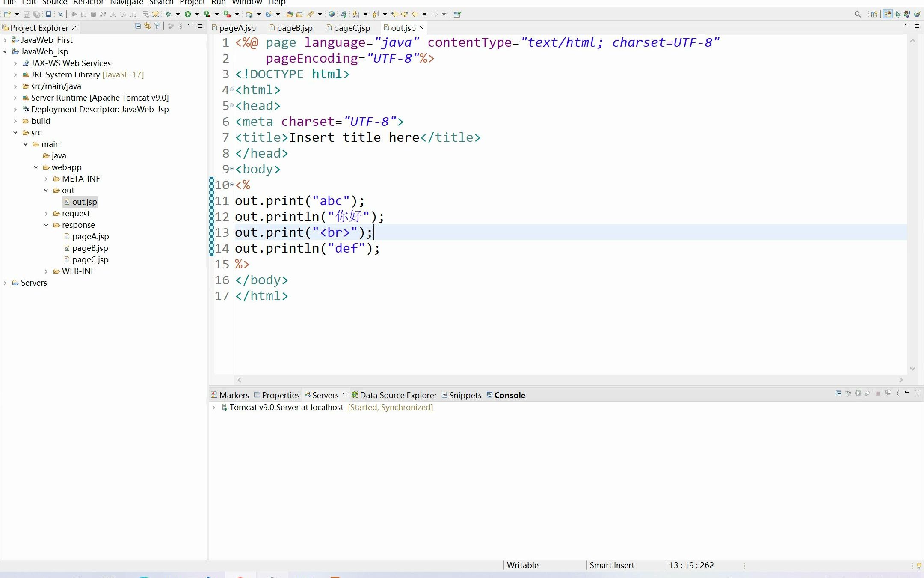Screen dimensions: 924x578
Task: Click the Debug bug icon in main toolbar
Action: pos(169,14)
